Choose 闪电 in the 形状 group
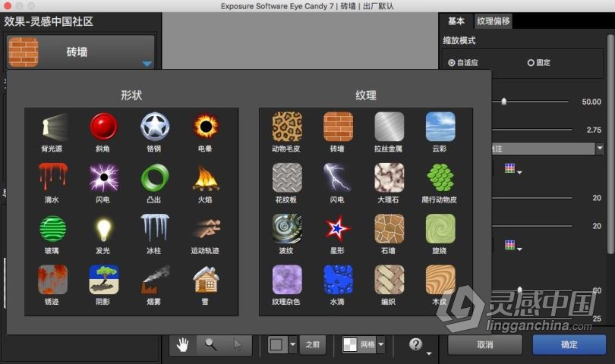This screenshot has height=364, width=615. (x=103, y=178)
